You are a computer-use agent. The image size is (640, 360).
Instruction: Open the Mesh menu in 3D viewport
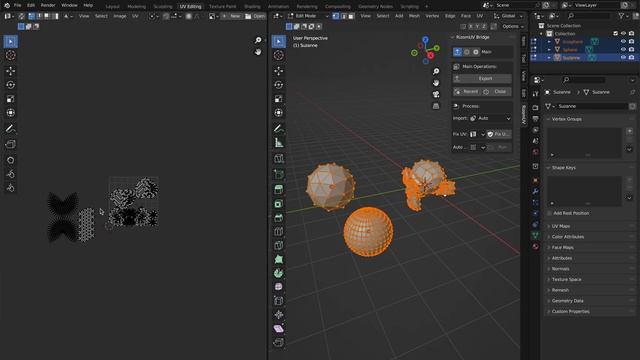pyautogui.click(x=414, y=16)
